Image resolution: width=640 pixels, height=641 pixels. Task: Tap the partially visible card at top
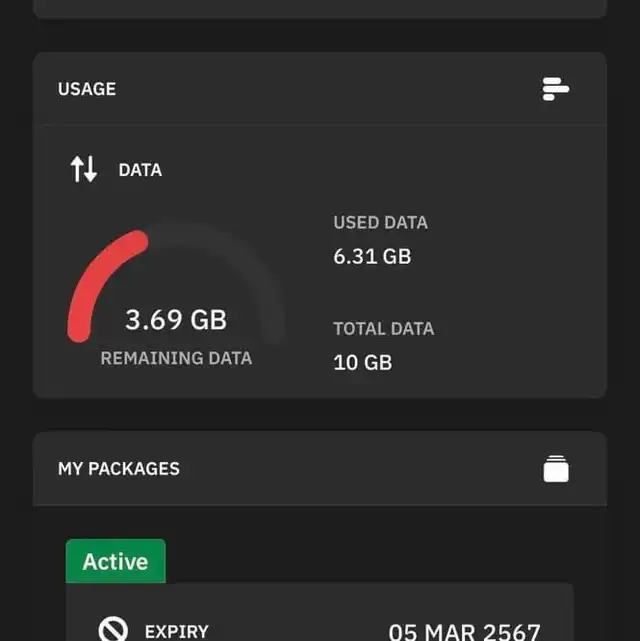320,8
